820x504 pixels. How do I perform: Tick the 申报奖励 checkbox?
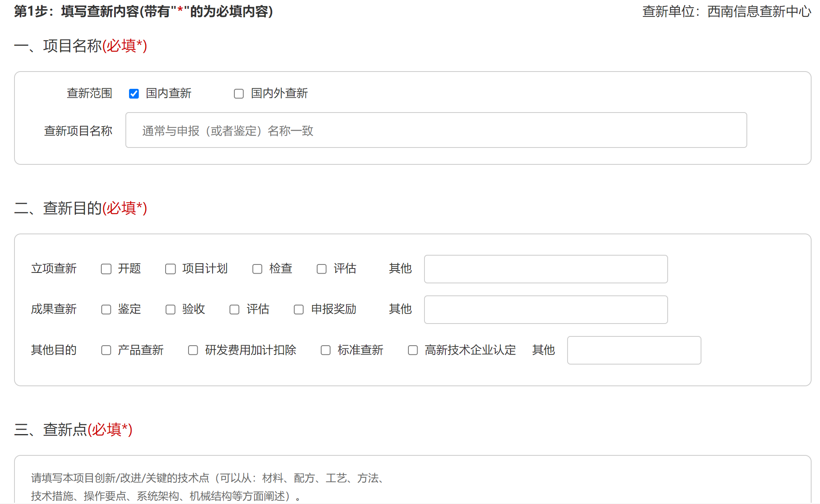tap(299, 309)
